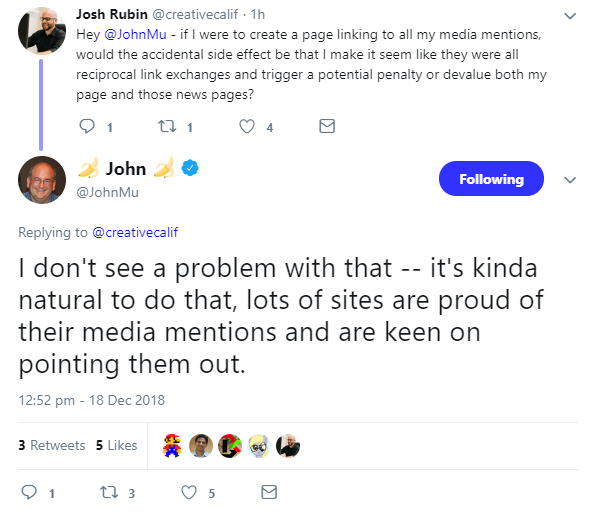Viewport: 605px width, 516px height.
Task: Open more options chevron on Josh's tweet
Action: coord(570,17)
